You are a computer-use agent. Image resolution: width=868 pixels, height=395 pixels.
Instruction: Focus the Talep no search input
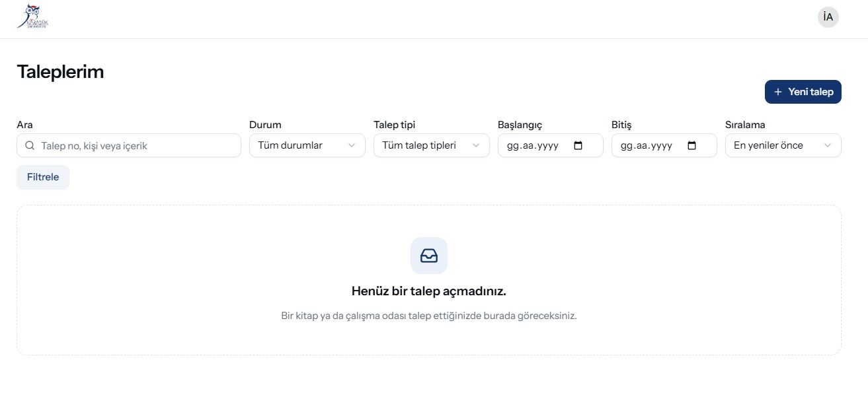tap(129, 145)
